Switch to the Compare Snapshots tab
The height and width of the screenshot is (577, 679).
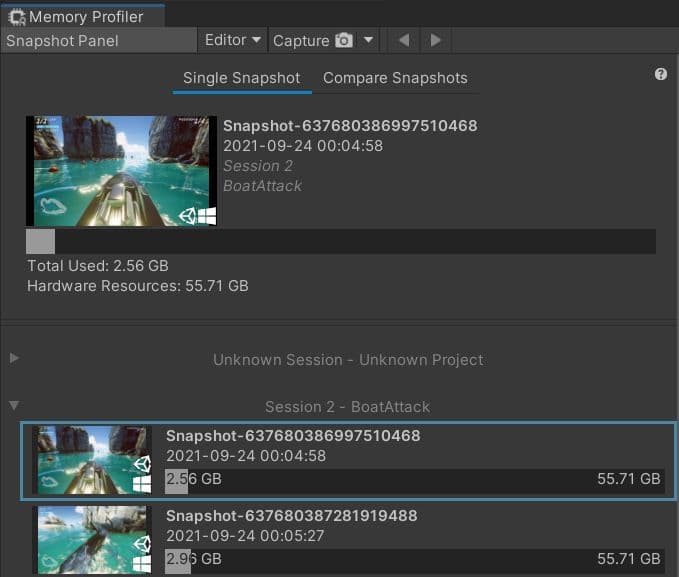[x=395, y=78]
